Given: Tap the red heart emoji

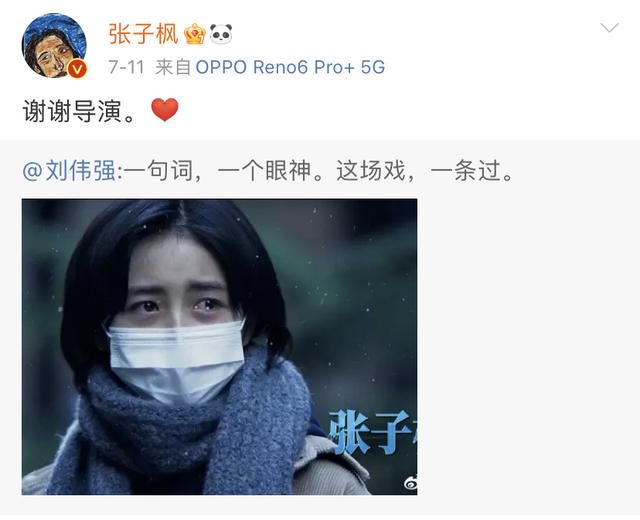Looking at the screenshot, I should [x=165, y=110].
